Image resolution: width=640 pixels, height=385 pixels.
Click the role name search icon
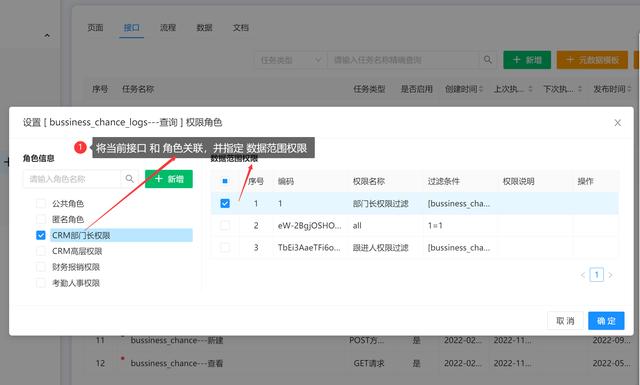tap(130, 179)
